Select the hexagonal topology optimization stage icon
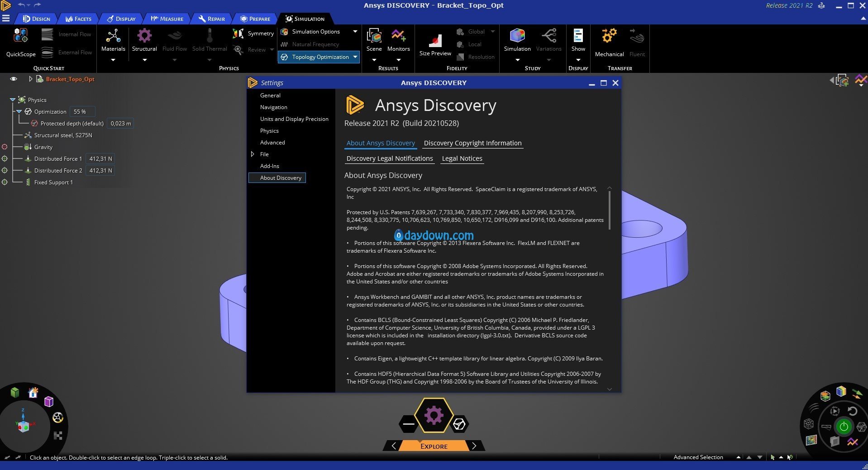 coord(459,424)
